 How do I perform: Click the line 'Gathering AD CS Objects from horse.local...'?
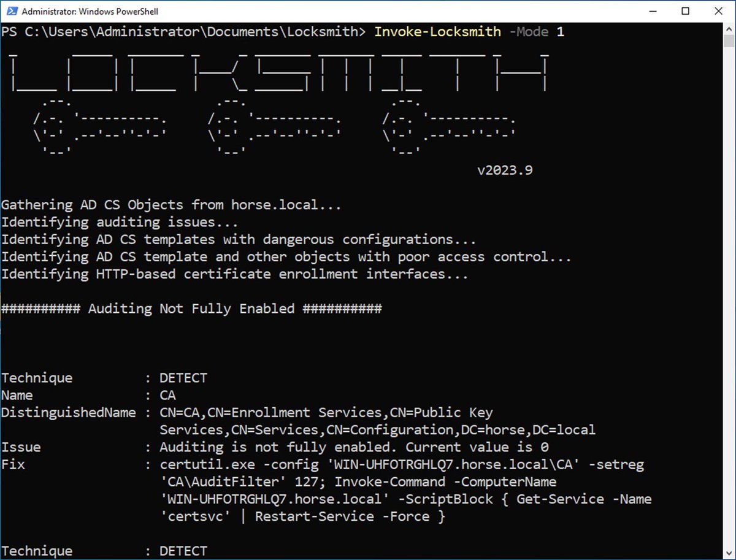coord(171,205)
